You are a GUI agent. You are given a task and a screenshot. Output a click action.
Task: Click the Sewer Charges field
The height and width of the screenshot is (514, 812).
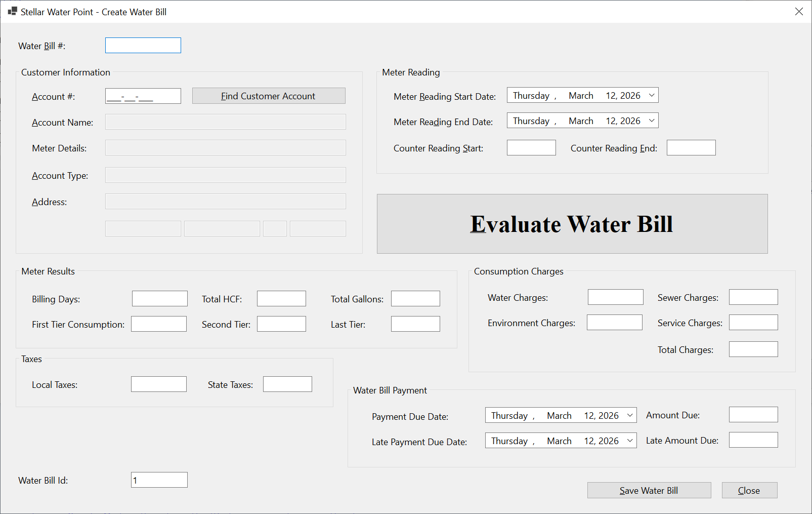[x=753, y=297]
